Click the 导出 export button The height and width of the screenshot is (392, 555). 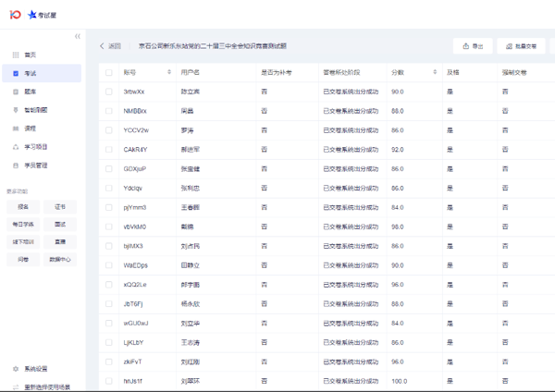(x=473, y=46)
